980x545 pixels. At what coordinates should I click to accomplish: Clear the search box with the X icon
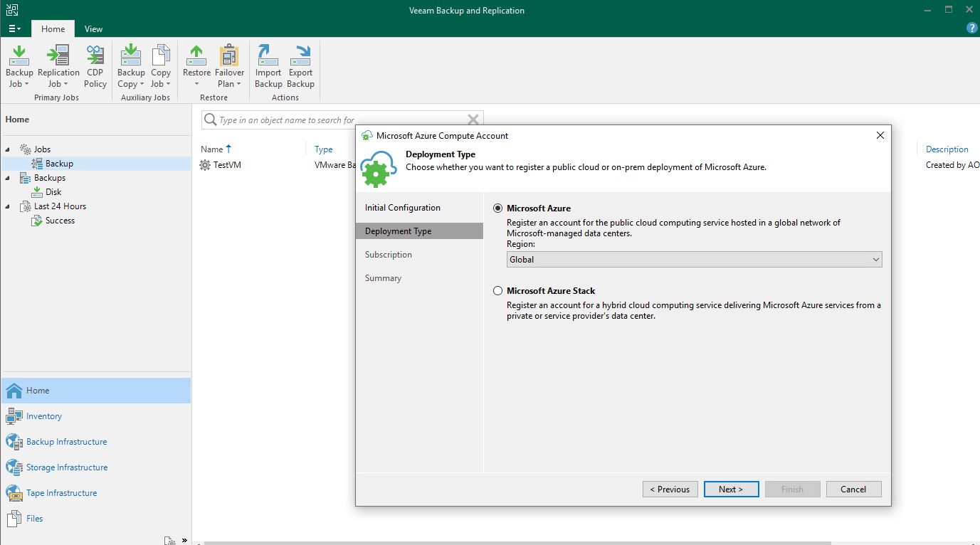[473, 120]
